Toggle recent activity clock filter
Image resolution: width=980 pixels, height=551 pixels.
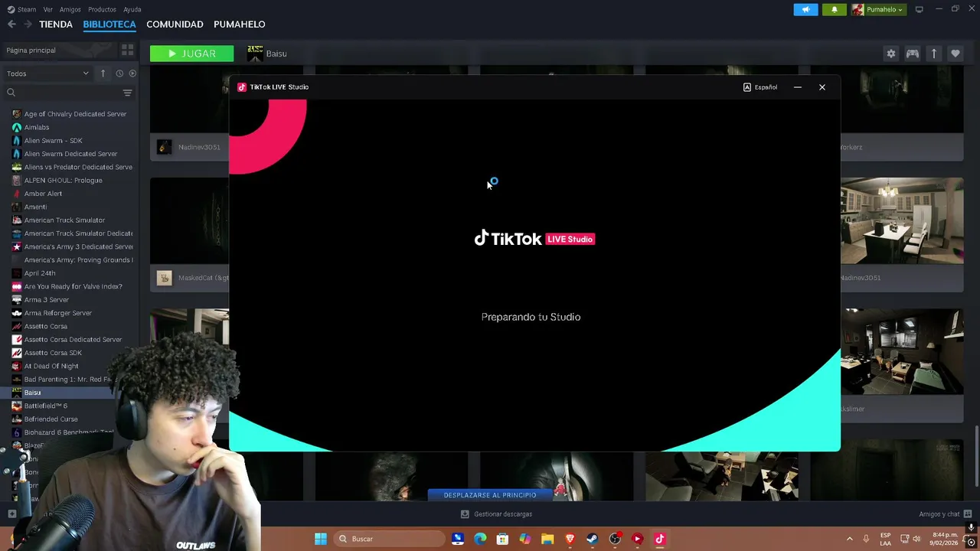coord(119,73)
